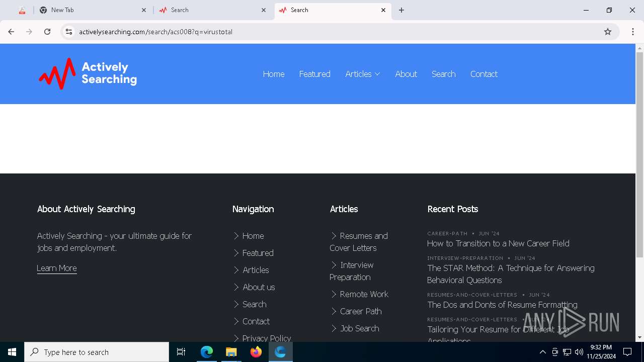This screenshot has width=644, height=362.
Task: Open the Chrome three-dot menu
Action: [x=633, y=32]
